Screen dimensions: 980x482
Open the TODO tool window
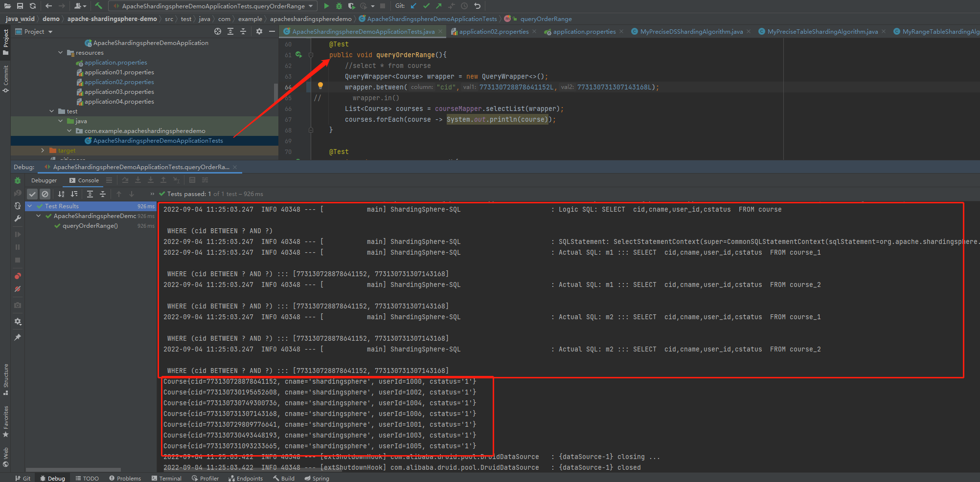click(x=87, y=478)
